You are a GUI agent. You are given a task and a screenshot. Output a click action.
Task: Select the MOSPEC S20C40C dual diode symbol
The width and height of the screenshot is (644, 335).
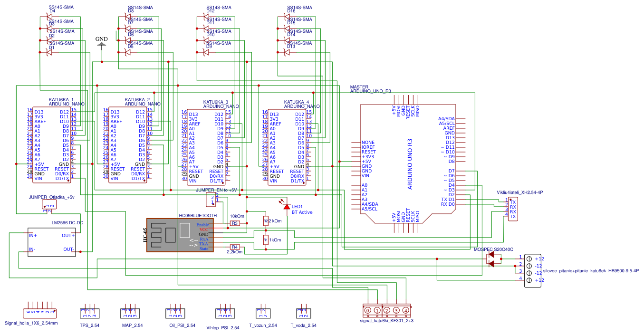click(494, 258)
